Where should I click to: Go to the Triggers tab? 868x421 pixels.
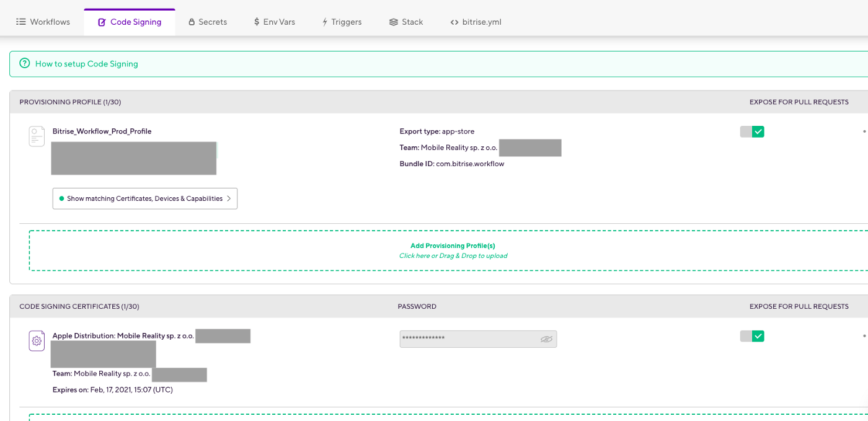[x=342, y=22]
